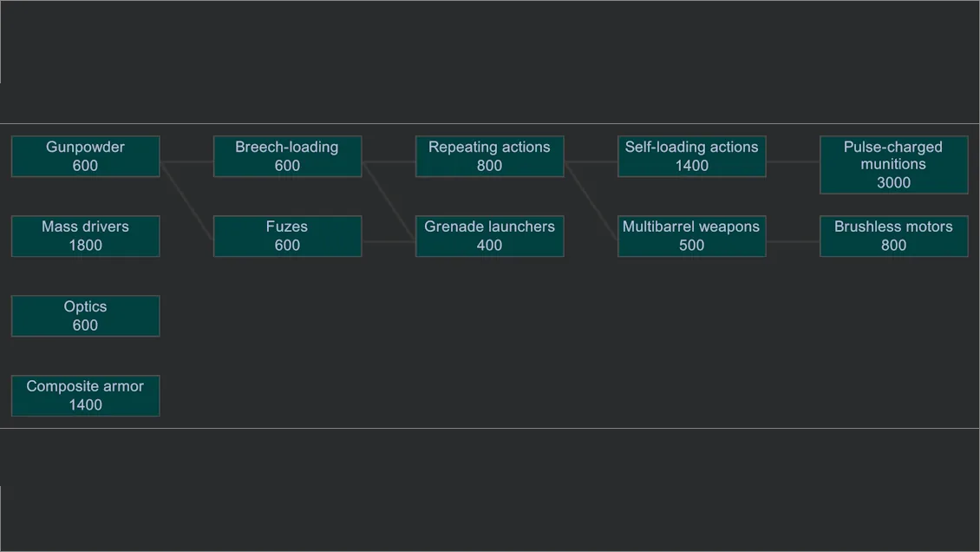Click line joining Self-loading actions and Pulse-charged munitions
Image resolution: width=980 pixels, height=552 pixels.
pyautogui.click(x=793, y=161)
